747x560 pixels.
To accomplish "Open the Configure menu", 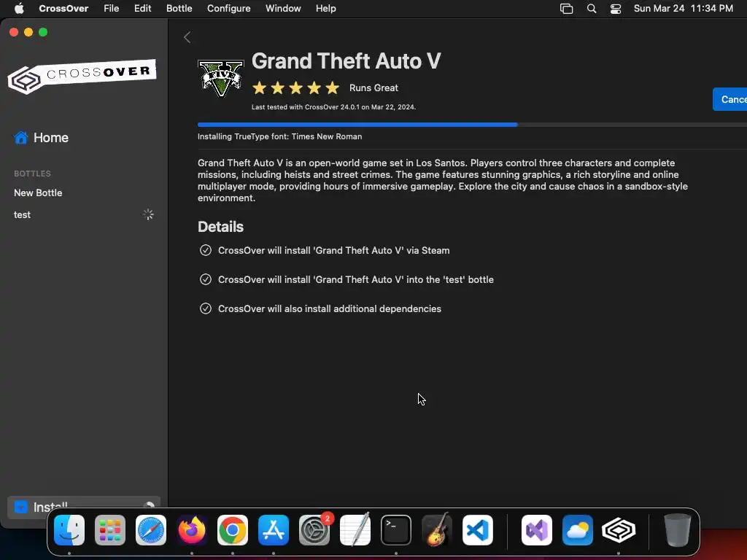I will pos(228,8).
